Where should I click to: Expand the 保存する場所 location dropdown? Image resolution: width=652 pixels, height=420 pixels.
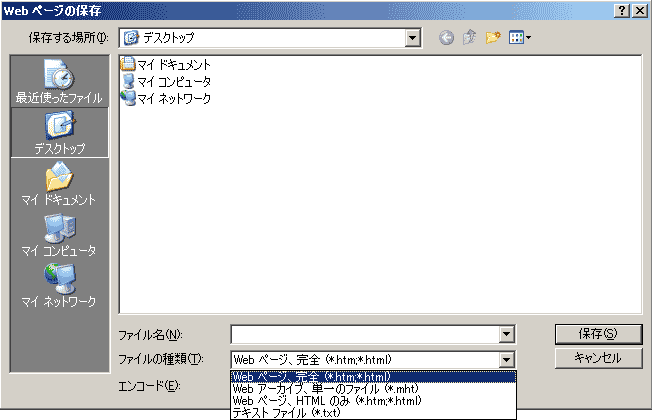pyautogui.click(x=412, y=38)
